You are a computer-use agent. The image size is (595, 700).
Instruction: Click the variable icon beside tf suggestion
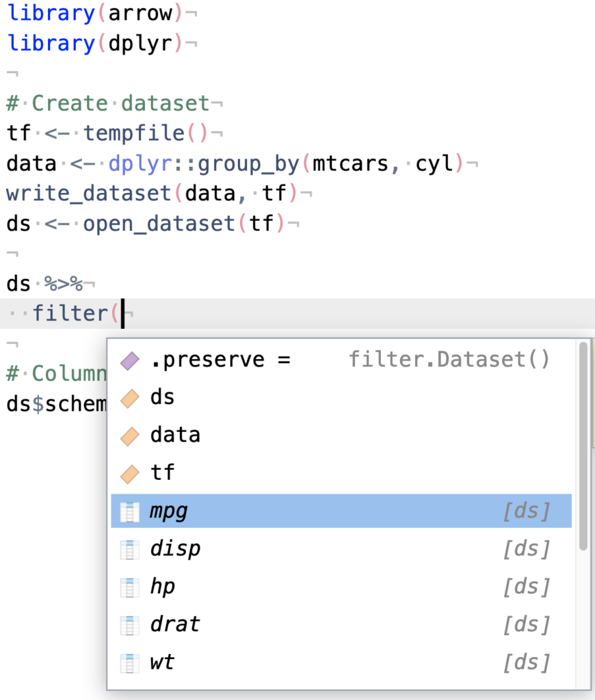129,473
